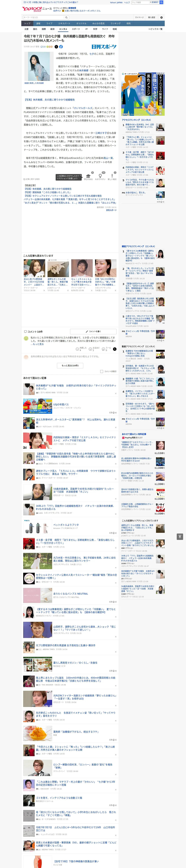
Task: Share the article on X
Action: coord(56,47)
